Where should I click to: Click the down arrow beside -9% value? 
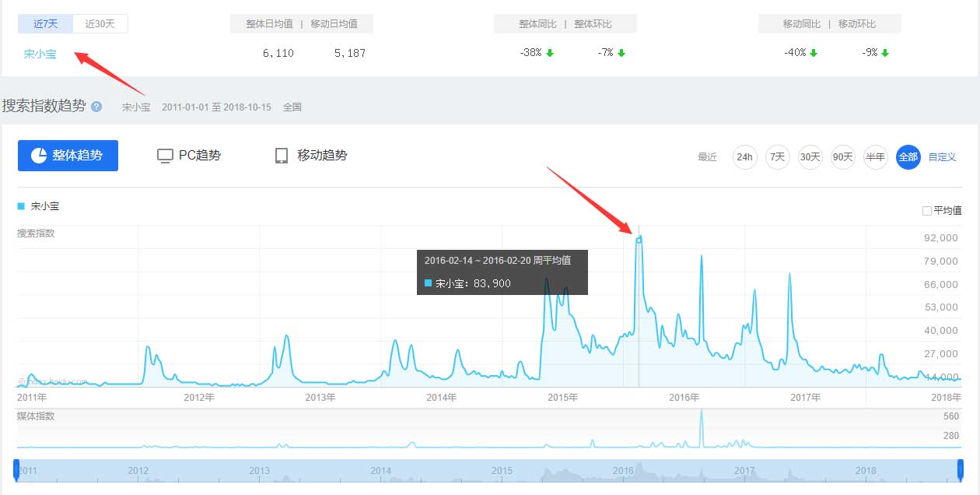886,53
